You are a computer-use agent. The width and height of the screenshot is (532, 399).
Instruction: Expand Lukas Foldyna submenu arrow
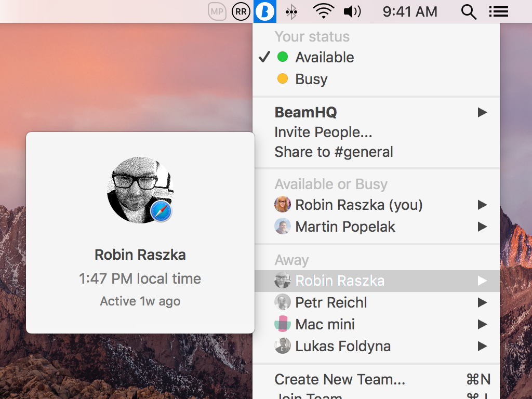482,345
